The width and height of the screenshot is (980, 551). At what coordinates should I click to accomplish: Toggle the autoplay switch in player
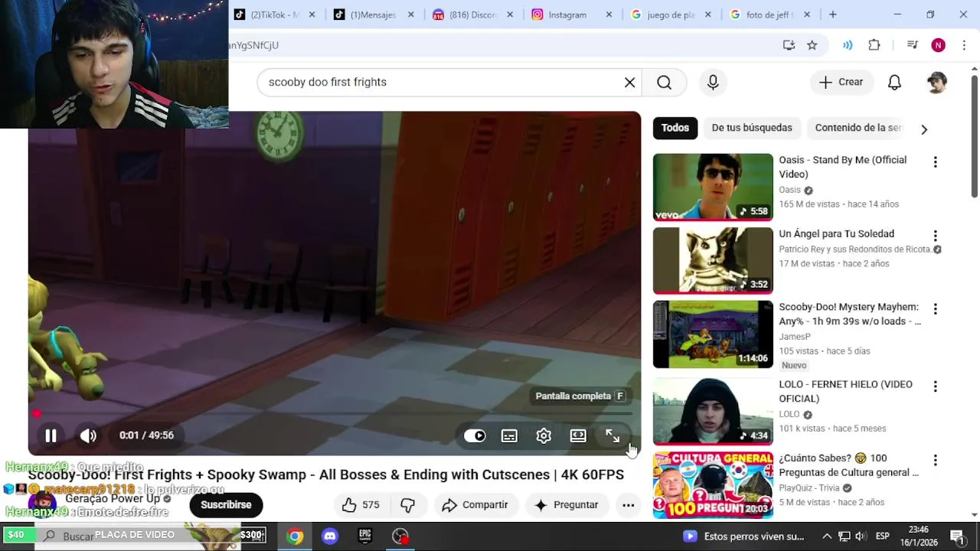[475, 435]
